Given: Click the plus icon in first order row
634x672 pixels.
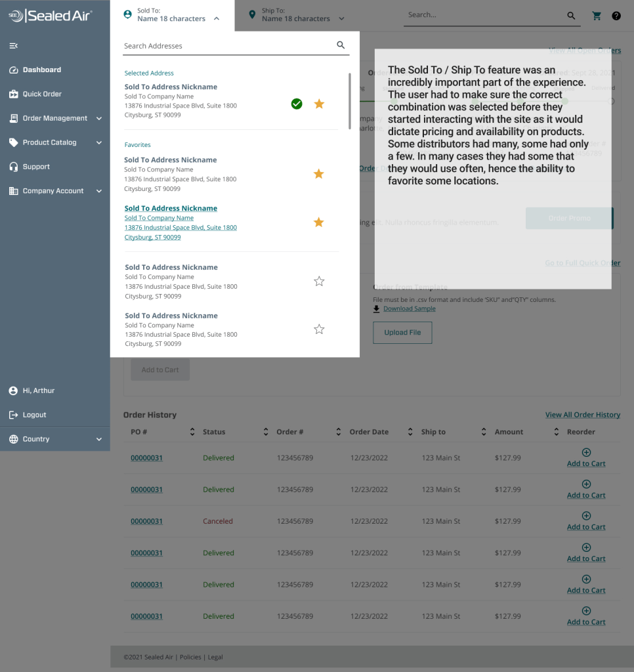Looking at the screenshot, I should 586,452.
